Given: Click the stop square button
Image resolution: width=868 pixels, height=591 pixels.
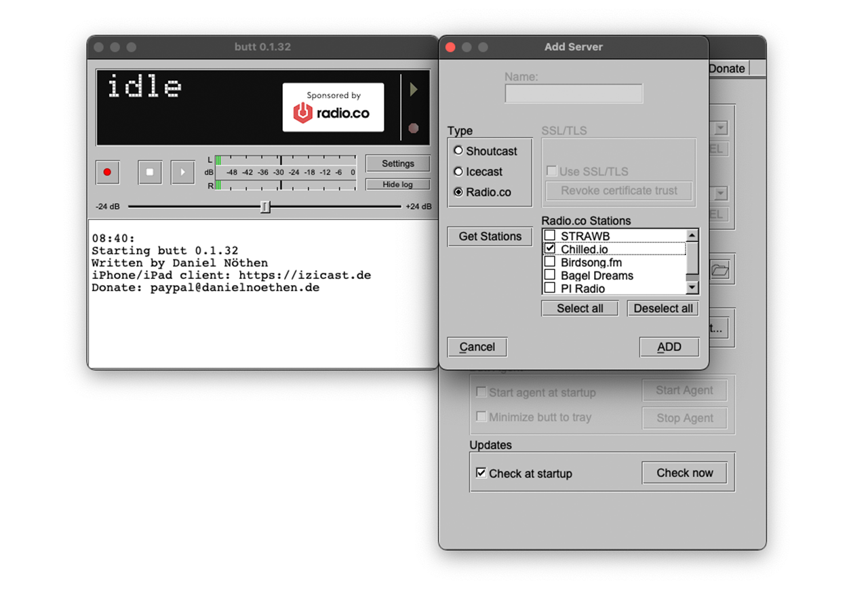Looking at the screenshot, I should [150, 172].
